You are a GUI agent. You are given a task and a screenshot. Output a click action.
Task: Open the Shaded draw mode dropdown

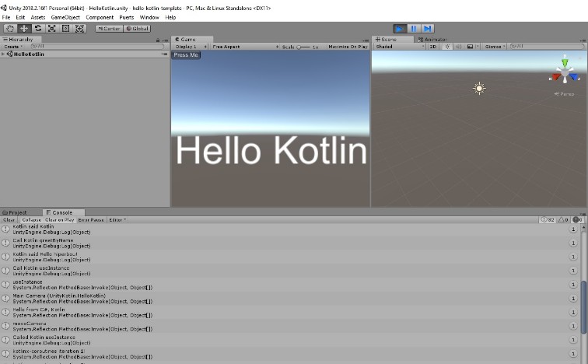400,47
